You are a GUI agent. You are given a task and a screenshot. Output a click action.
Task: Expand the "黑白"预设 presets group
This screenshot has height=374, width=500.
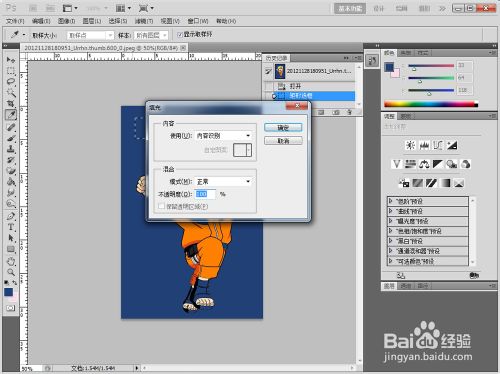391,241
